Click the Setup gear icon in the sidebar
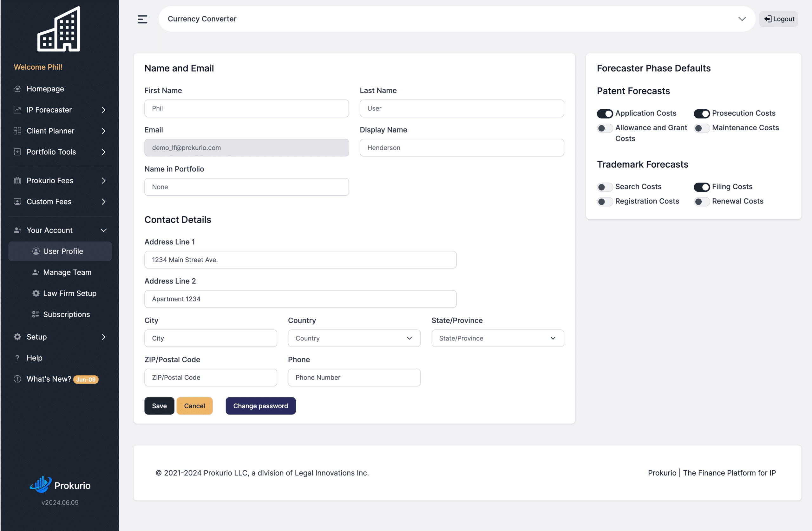Image resolution: width=812 pixels, height=531 pixels. (17, 337)
